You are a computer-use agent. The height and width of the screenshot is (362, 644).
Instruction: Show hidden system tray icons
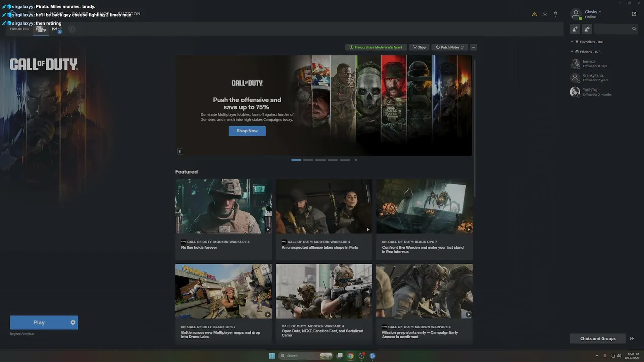tap(597, 356)
